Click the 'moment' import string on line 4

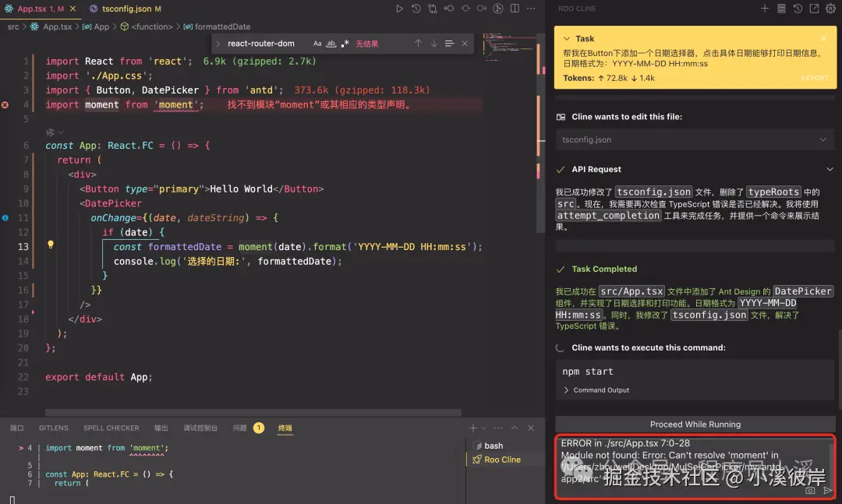tap(176, 104)
